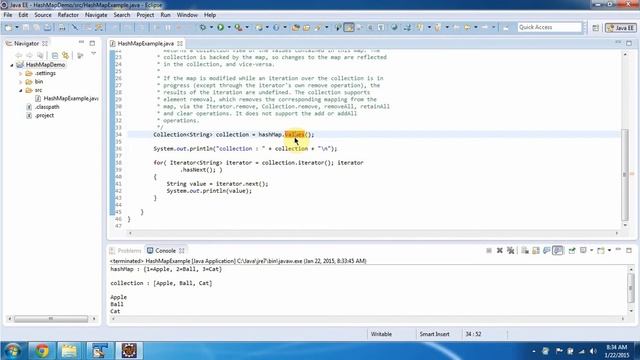
Task: Click the New file wizard icon
Action: (x=8, y=27)
